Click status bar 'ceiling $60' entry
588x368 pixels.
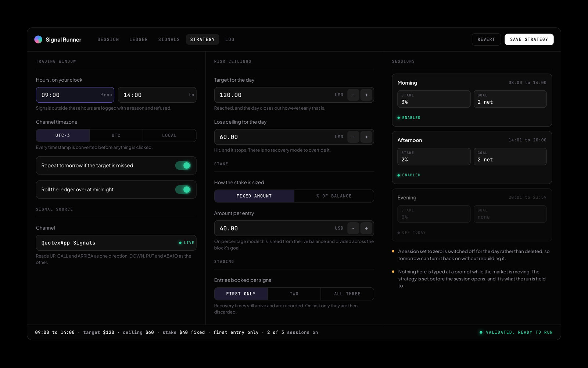point(138,332)
